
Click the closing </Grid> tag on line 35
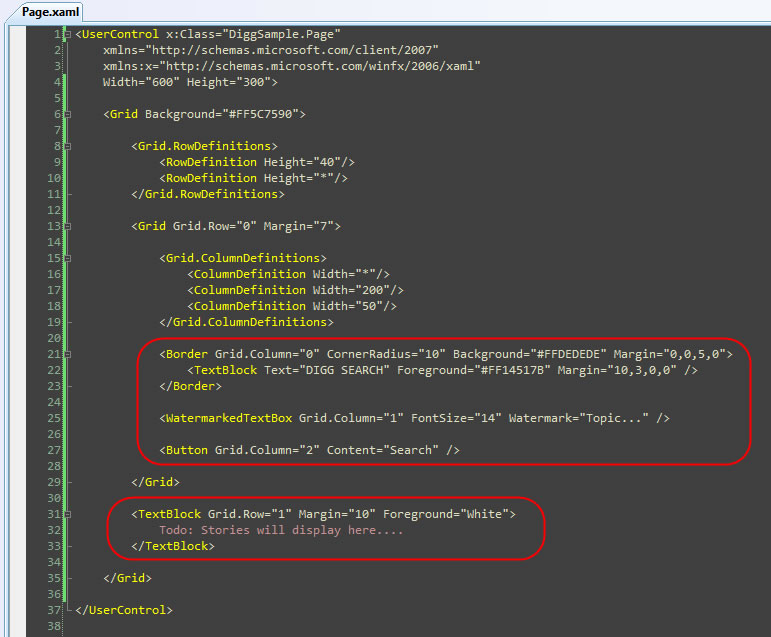pos(127,577)
